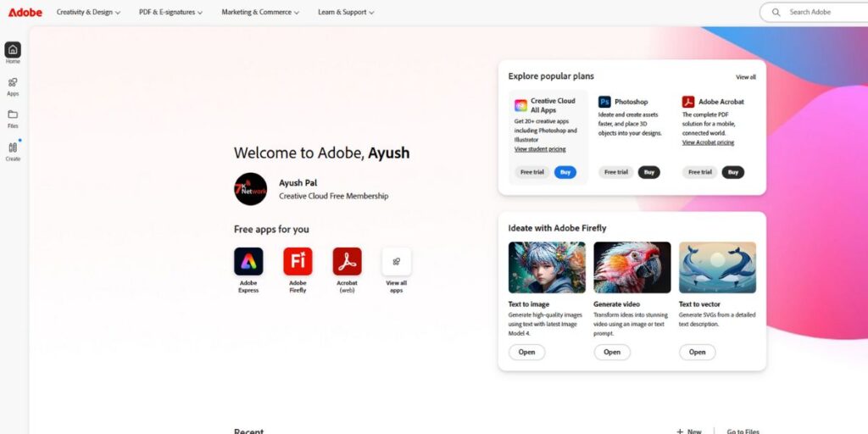Open View Acrobat pricing link
868x434 pixels.
(708, 142)
